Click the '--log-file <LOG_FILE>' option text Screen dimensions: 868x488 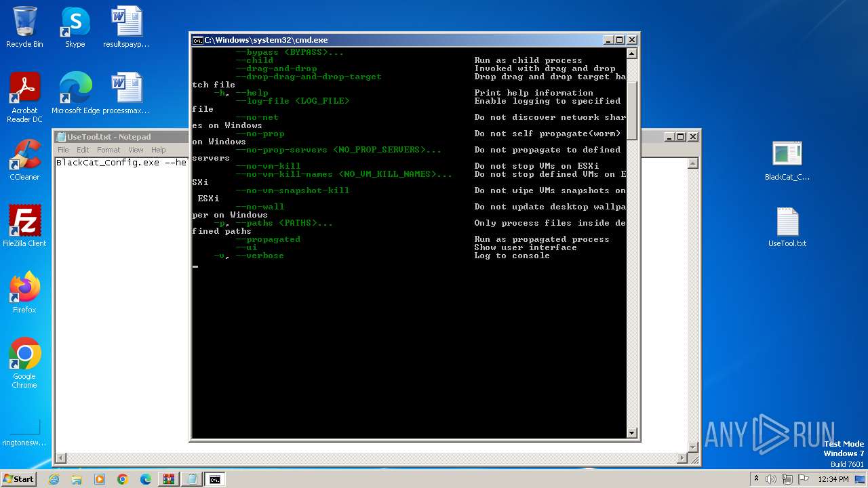[292, 101]
